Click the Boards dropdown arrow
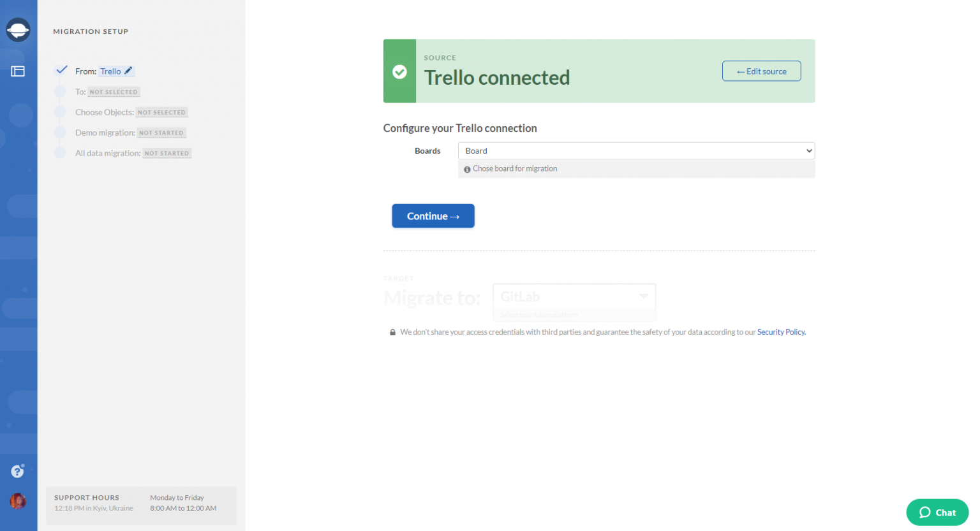Viewport: 980px width, 531px height. [x=809, y=151]
